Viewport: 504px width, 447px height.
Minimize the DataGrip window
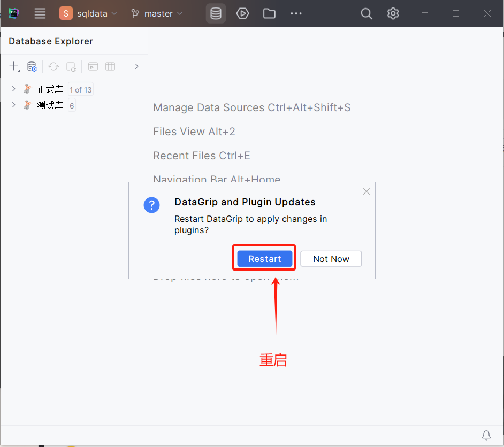click(425, 13)
